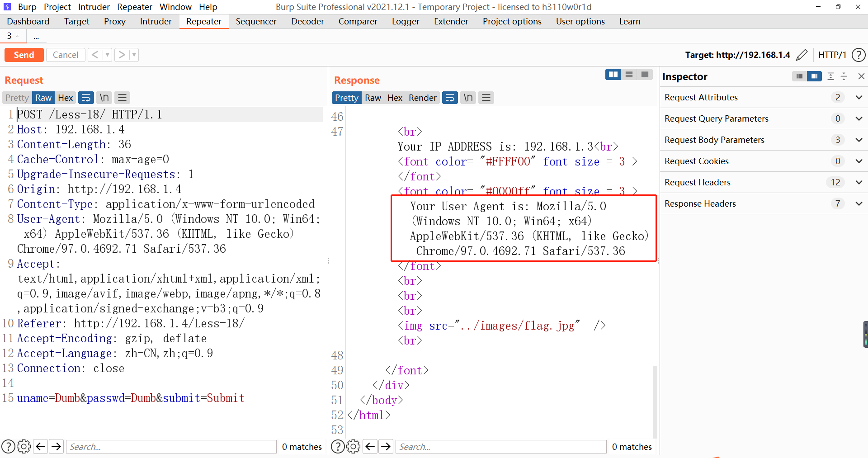Select Render view for the Response
This screenshot has height=458, width=868.
tap(422, 97)
